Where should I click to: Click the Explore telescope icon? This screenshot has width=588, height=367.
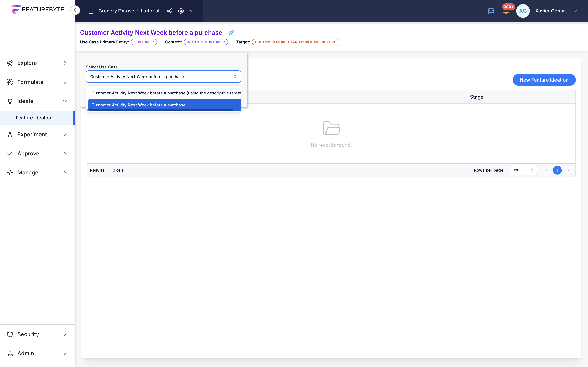(10, 63)
